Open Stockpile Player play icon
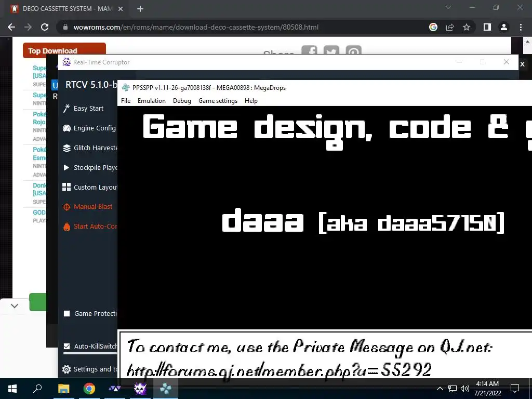The width and height of the screenshot is (532, 399). click(66, 168)
